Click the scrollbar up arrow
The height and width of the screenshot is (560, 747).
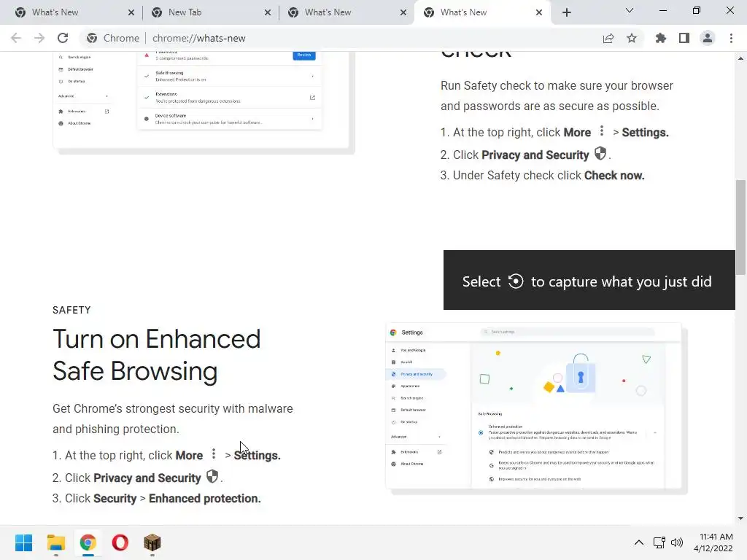coord(740,58)
